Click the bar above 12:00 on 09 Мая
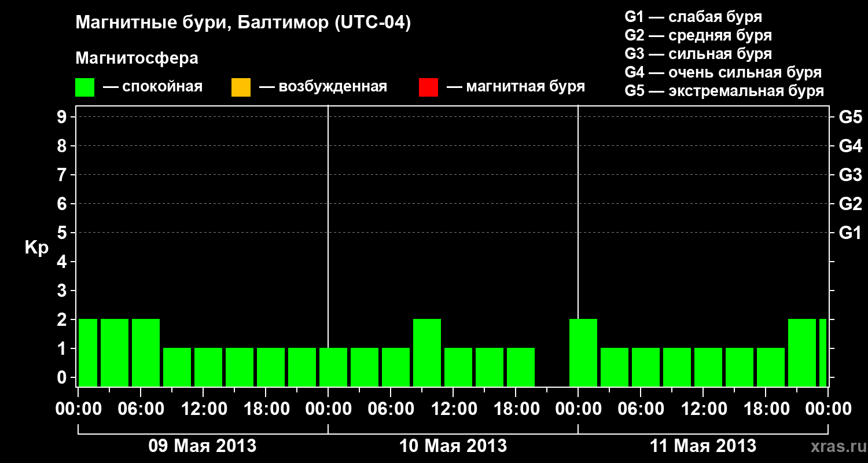The height and width of the screenshot is (463, 868). pos(208,367)
